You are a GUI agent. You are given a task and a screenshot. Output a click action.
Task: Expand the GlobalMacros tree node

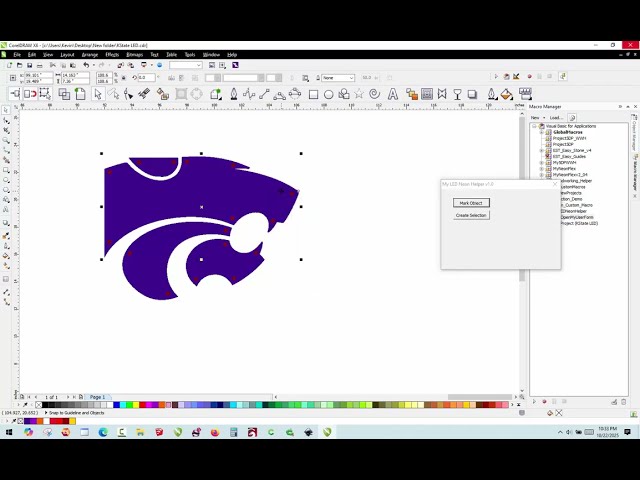pos(542,132)
